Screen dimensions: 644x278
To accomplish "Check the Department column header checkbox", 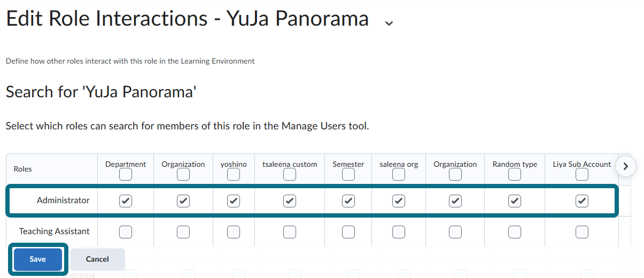I will [126, 175].
